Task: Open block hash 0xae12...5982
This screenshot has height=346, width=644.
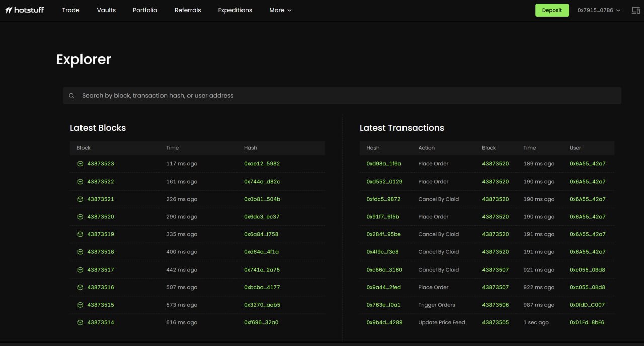Action: (262, 164)
